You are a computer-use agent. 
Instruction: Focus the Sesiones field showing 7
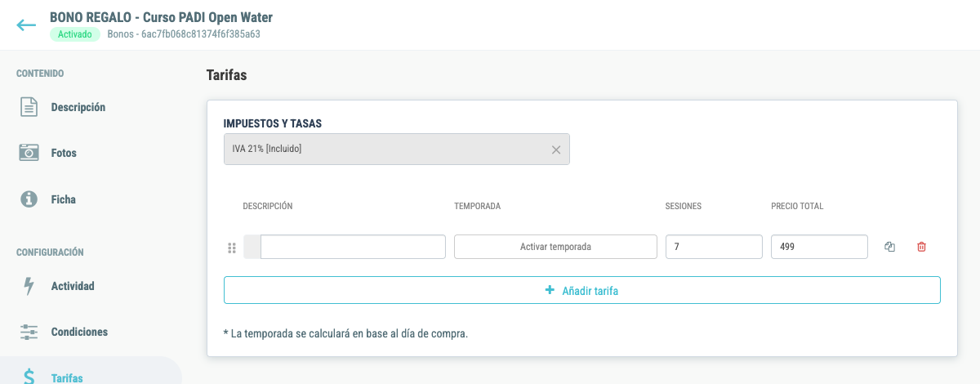click(714, 247)
